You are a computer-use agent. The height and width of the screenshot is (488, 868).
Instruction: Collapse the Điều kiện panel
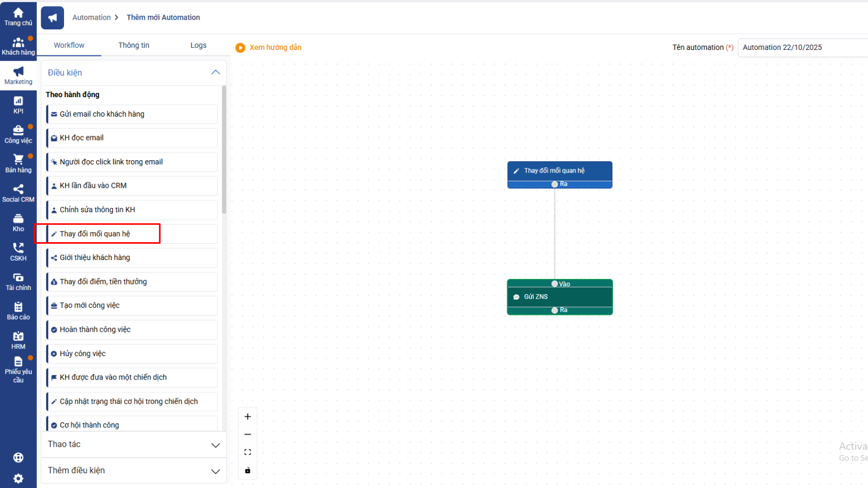pos(215,72)
